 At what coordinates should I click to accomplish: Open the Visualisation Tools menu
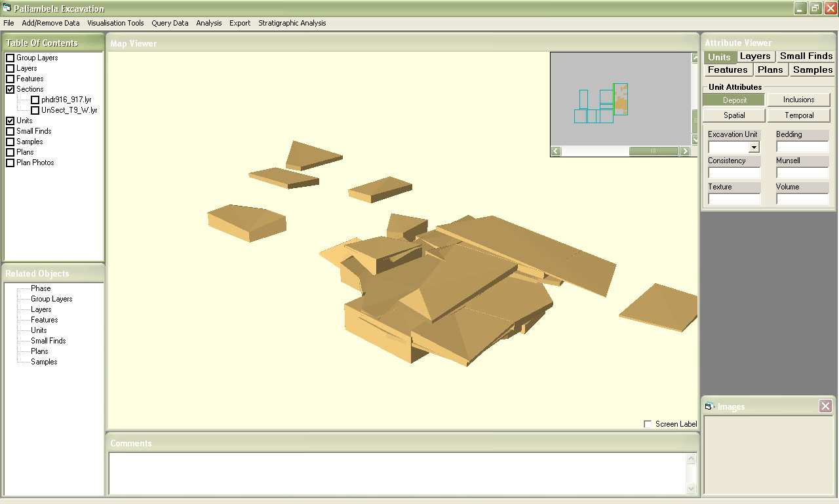[x=115, y=23]
